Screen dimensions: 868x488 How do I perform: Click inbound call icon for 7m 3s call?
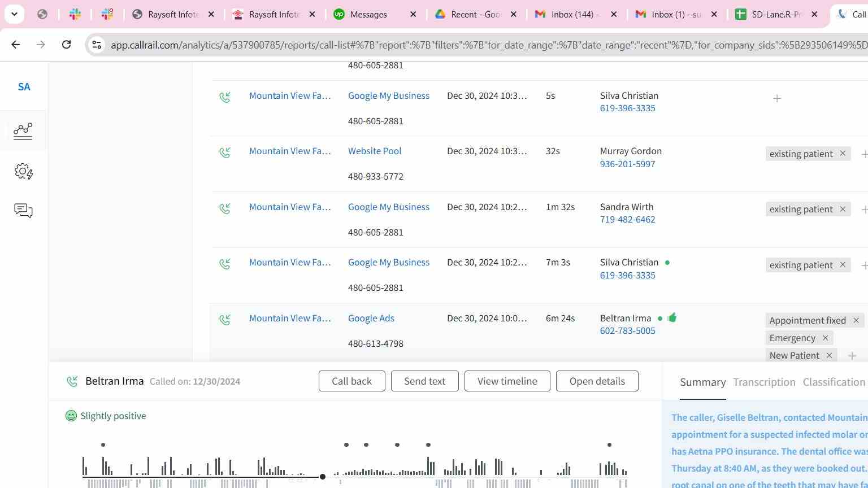pyautogui.click(x=225, y=264)
